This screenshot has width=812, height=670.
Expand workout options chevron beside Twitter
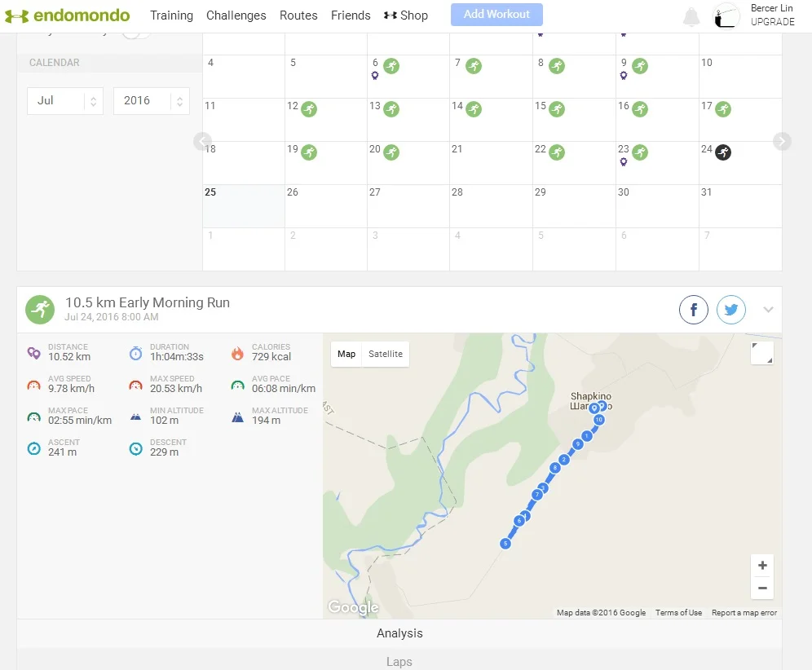click(x=768, y=310)
